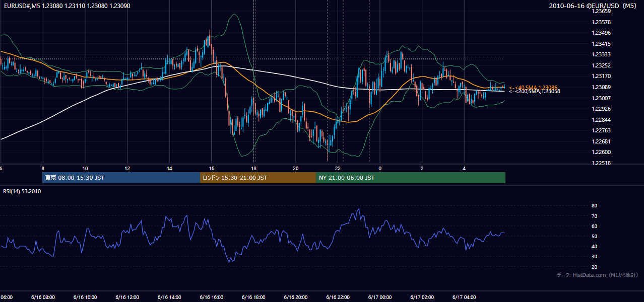Click price axis value 1.23333
Screen dimensions: 644x302
point(601,54)
